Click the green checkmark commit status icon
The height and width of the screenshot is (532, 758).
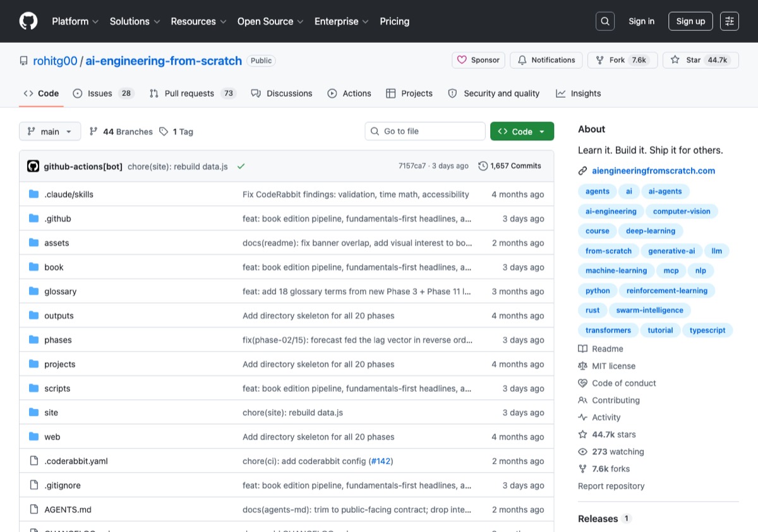click(241, 167)
